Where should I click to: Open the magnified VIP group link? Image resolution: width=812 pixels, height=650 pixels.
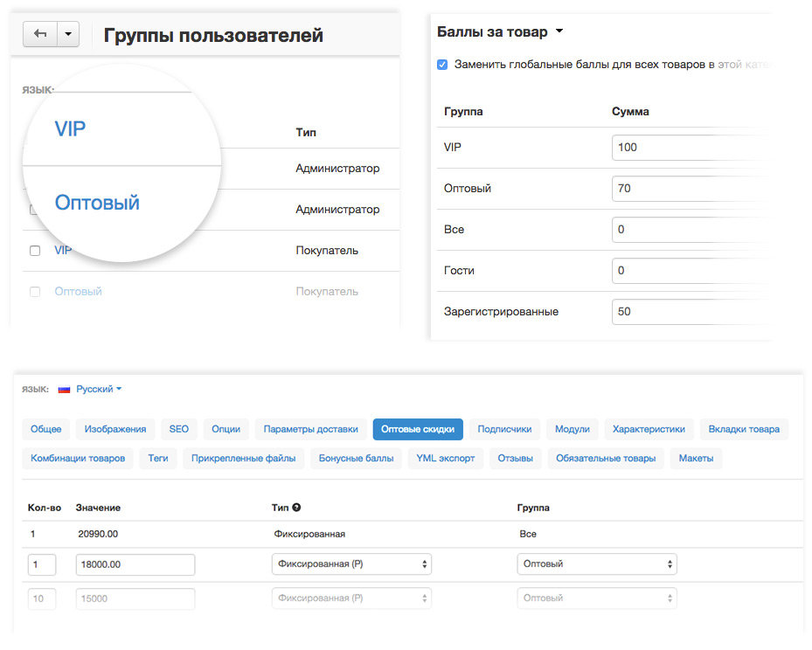click(70, 128)
